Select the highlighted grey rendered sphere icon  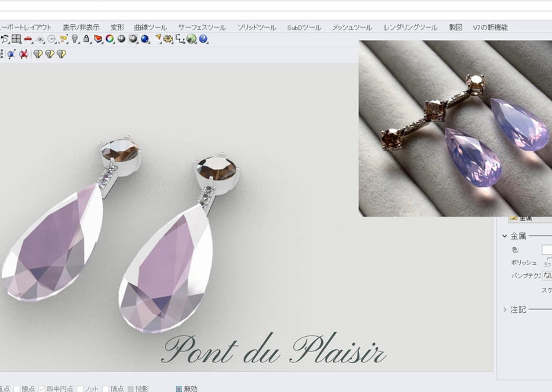tap(133, 39)
